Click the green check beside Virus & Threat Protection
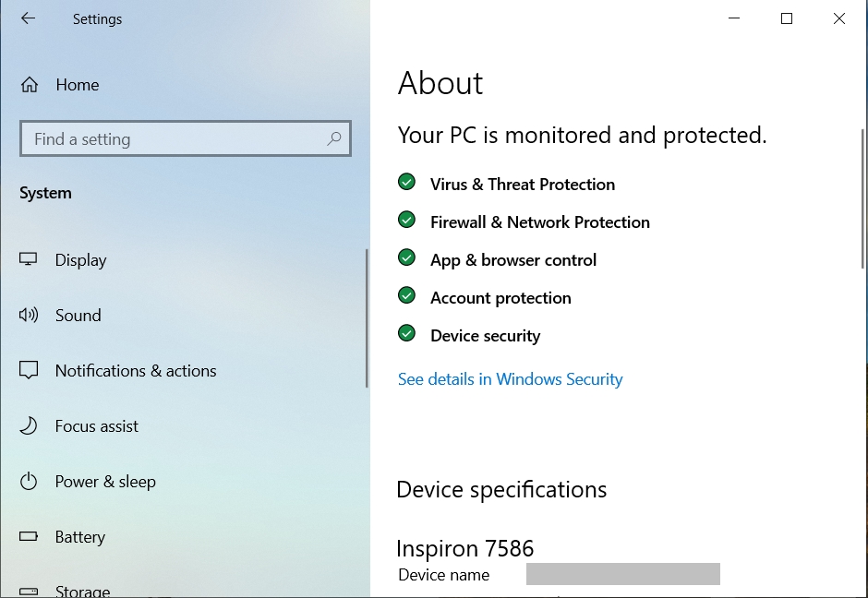This screenshot has width=868, height=598. coord(406,182)
